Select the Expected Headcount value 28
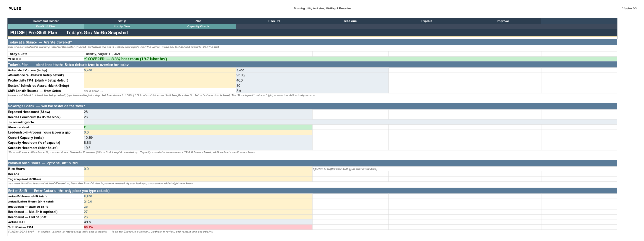This screenshot has width=644, height=241. coord(198,112)
